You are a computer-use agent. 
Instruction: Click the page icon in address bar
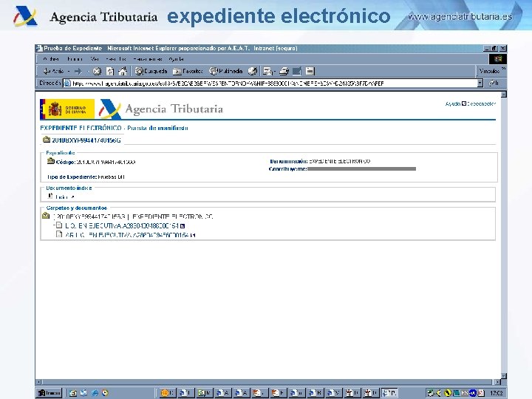(67, 83)
